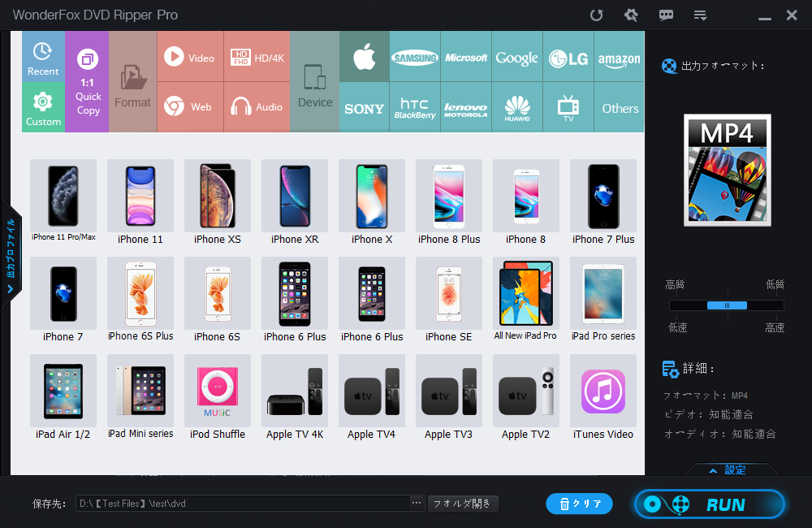Click the MP4 output format image
Screen dimensions: 812x528
coord(727,170)
